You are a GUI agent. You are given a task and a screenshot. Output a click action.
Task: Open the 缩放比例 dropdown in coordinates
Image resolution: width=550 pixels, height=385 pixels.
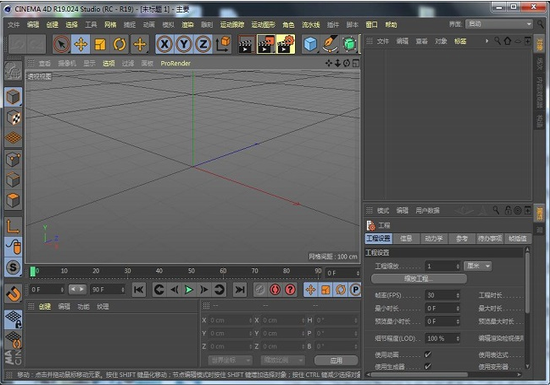(282, 360)
